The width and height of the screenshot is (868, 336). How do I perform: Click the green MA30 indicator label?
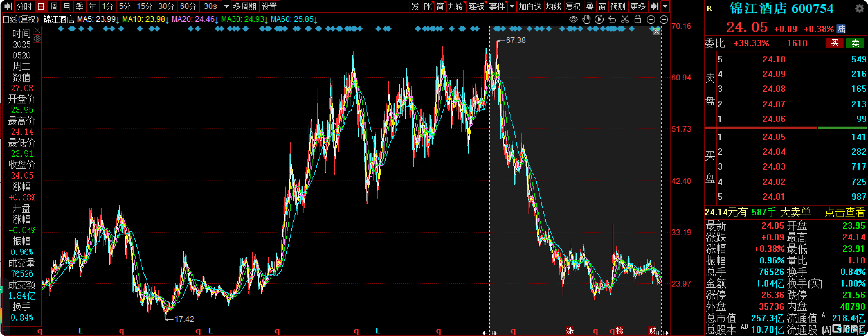244,19
